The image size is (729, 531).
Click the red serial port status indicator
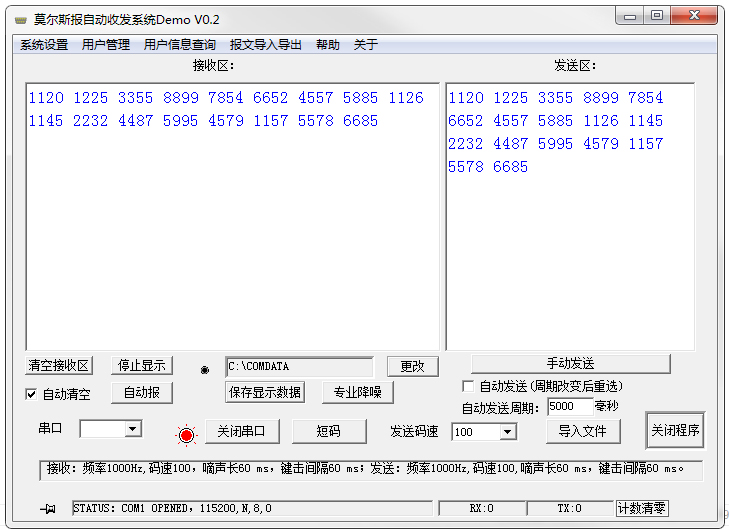click(x=185, y=435)
